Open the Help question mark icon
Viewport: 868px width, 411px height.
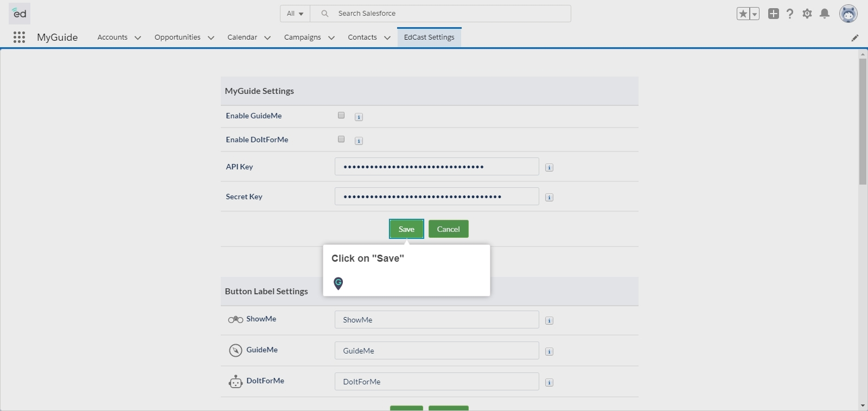coord(790,14)
